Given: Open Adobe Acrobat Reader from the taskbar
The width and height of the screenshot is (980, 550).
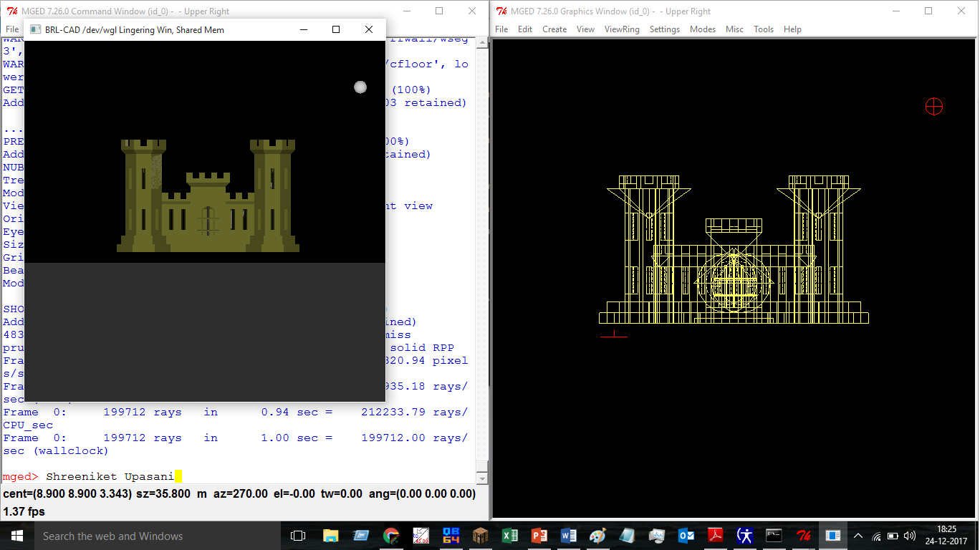Looking at the screenshot, I should (716, 536).
